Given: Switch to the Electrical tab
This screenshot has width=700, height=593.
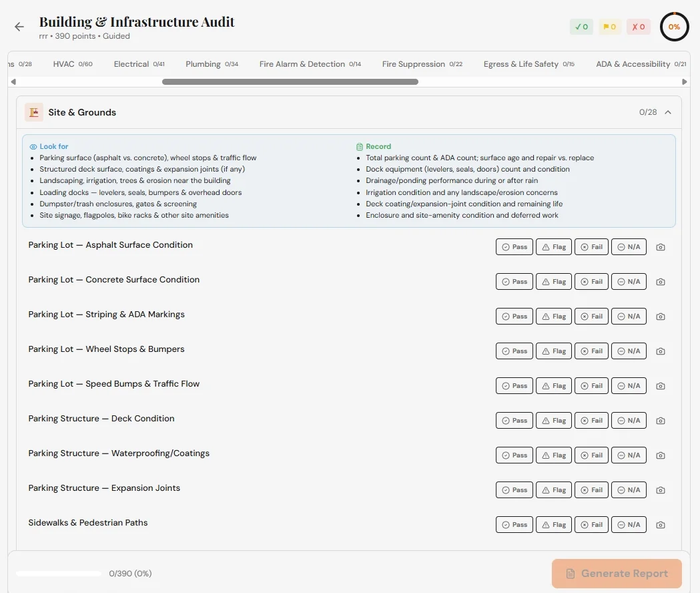Looking at the screenshot, I should pyautogui.click(x=139, y=64).
